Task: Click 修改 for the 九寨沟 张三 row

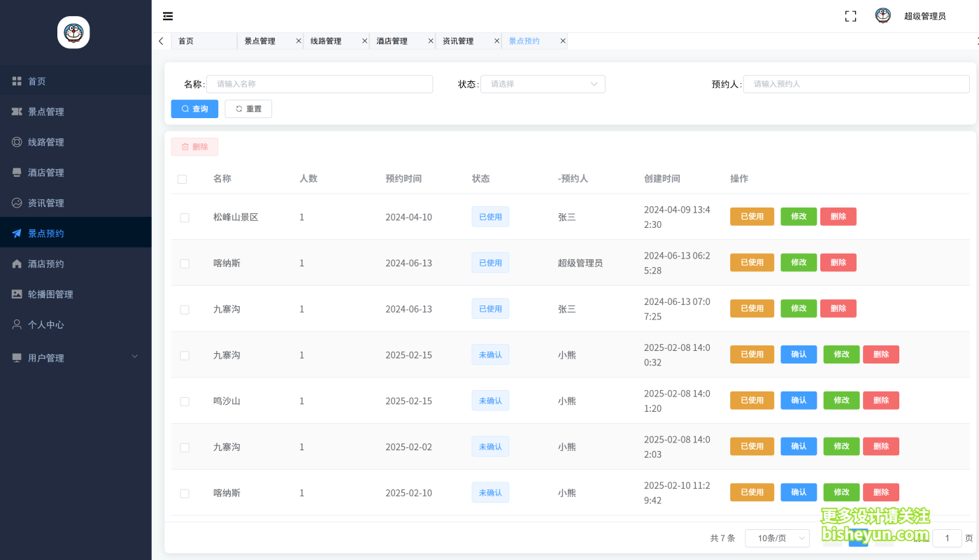Action: [799, 308]
